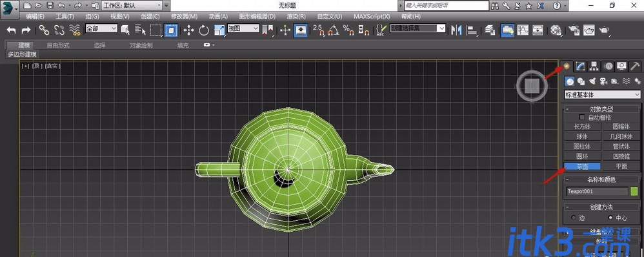Open Curve Editor icon

(523, 30)
